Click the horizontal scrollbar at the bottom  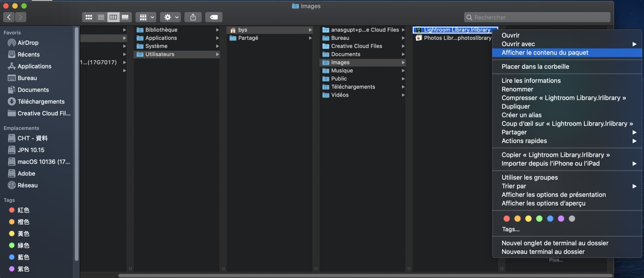(365, 276)
